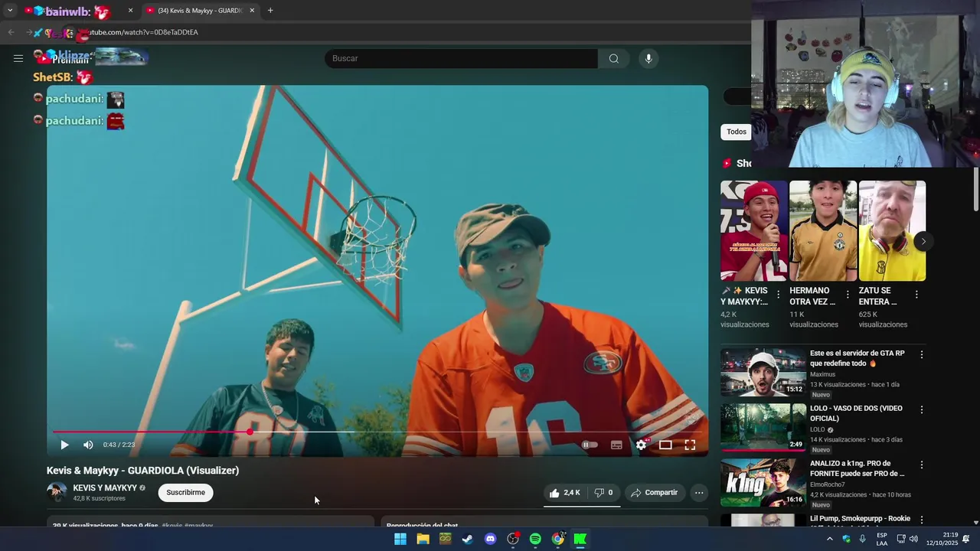Open the taskbar microphone indicator
This screenshot has height=551, width=980.
[x=863, y=539]
